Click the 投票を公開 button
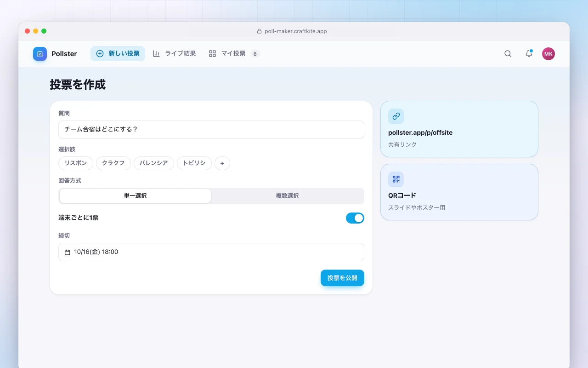Screen dimensions: 588x368 point(342,278)
